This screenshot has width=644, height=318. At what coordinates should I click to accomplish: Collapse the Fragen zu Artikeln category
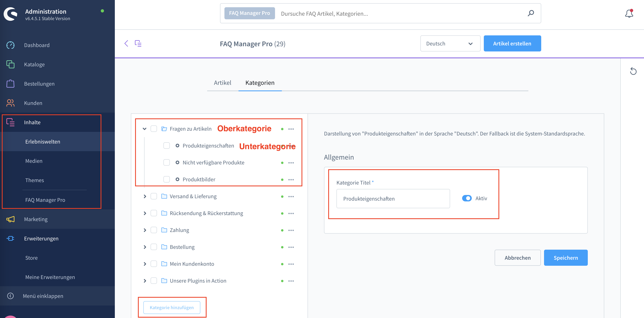[x=145, y=129]
